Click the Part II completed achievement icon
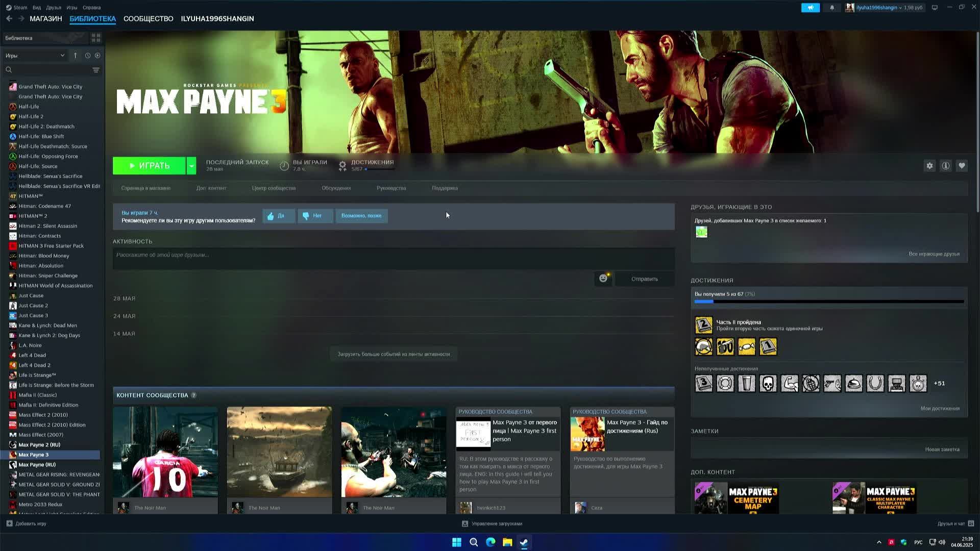Viewport: 980px width, 551px height. [703, 325]
